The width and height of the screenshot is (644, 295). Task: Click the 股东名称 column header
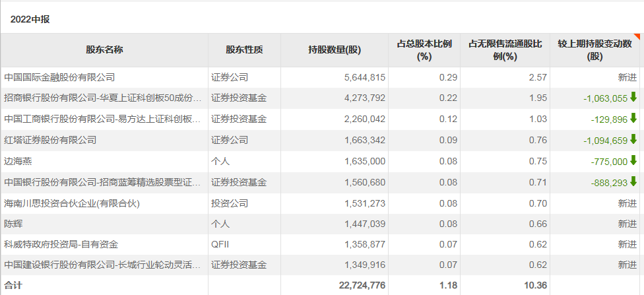tap(104, 50)
